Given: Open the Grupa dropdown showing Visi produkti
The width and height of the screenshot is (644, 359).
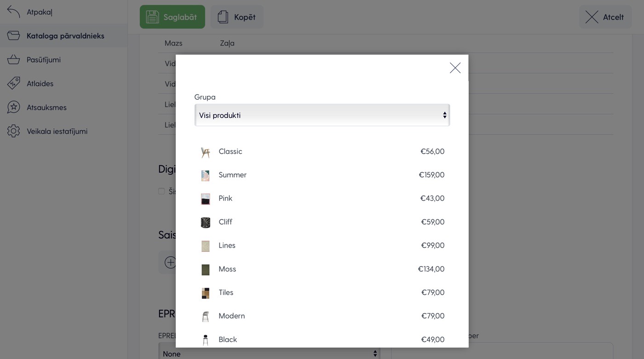Looking at the screenshot, I should click(x=322, y=115).
